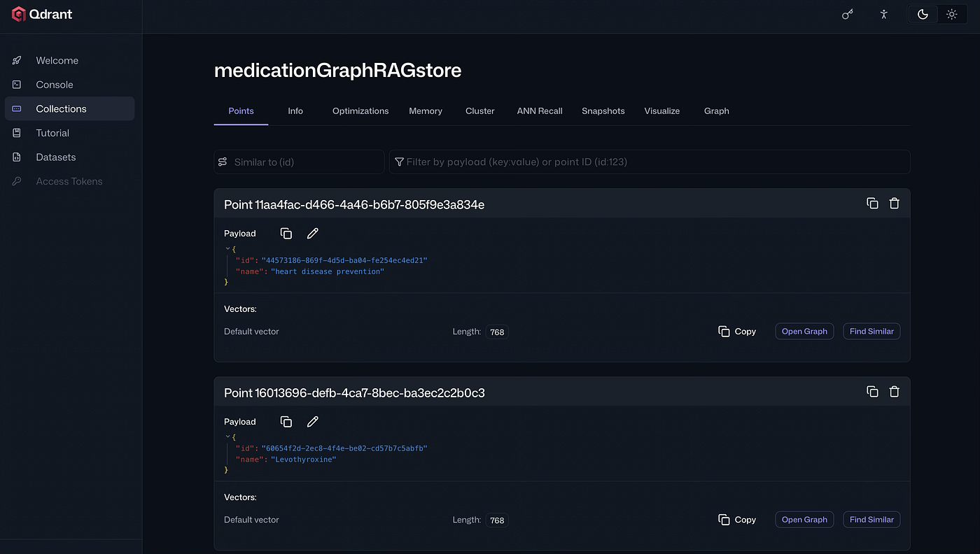Click the Collections sidebar icon
The image size is (980, 554).
click(x=17, y=109)
